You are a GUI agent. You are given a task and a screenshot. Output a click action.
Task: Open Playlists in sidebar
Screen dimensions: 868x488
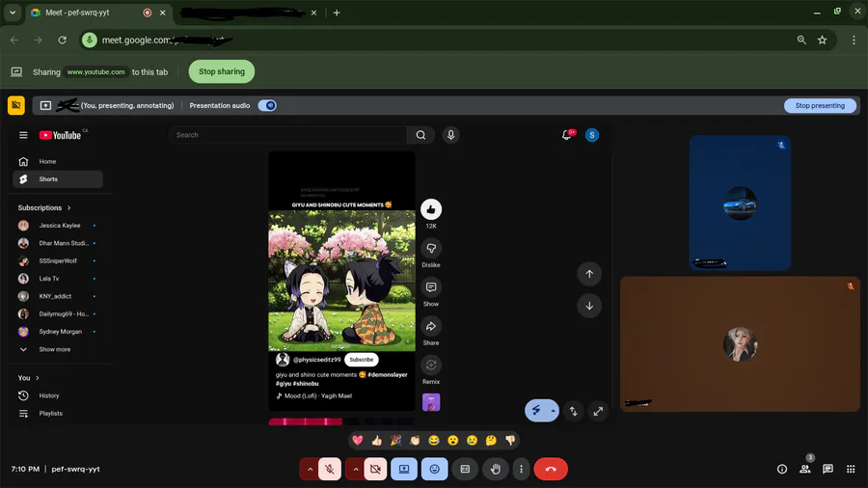[x=58, y=414]
